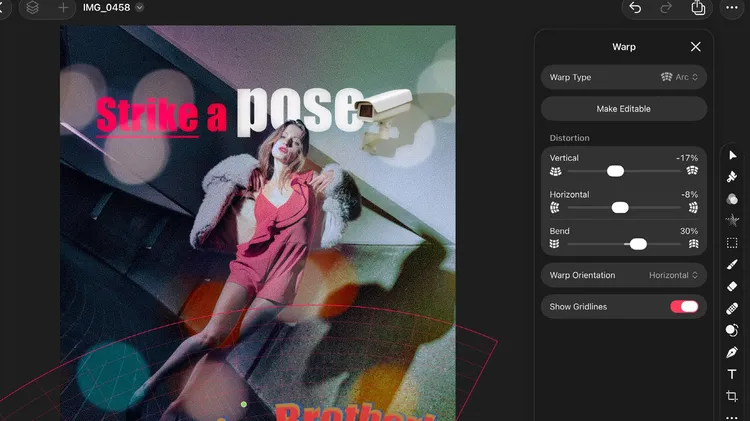Image resolution: width=750 pixels, height=421 pixels.
Task: Close the Warp panel
Action: click(x=696, y=47)
